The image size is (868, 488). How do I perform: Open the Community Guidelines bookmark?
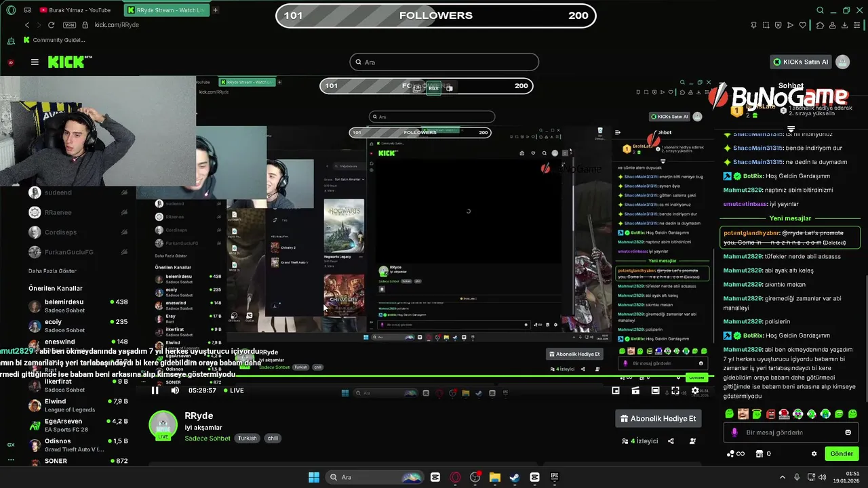(54, 40)
